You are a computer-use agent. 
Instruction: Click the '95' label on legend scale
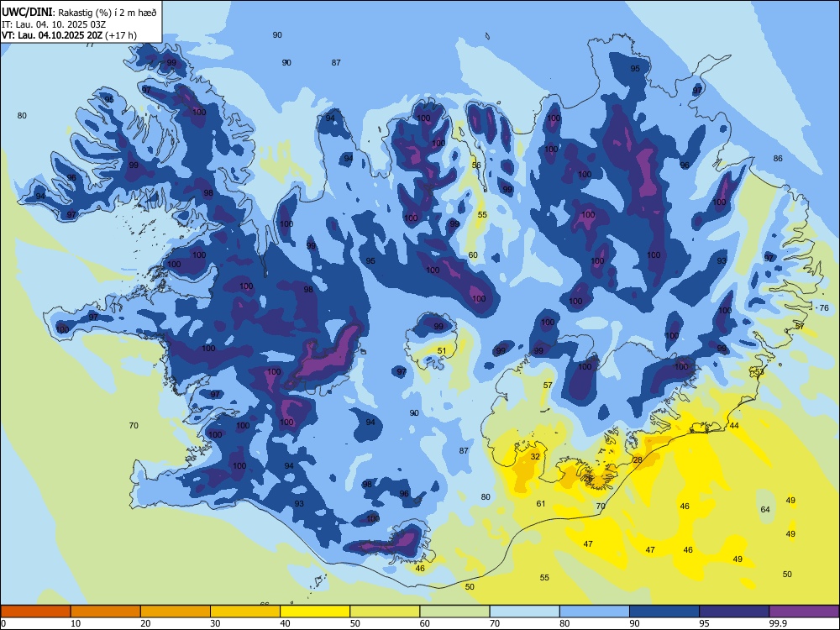tap(704, 623)
